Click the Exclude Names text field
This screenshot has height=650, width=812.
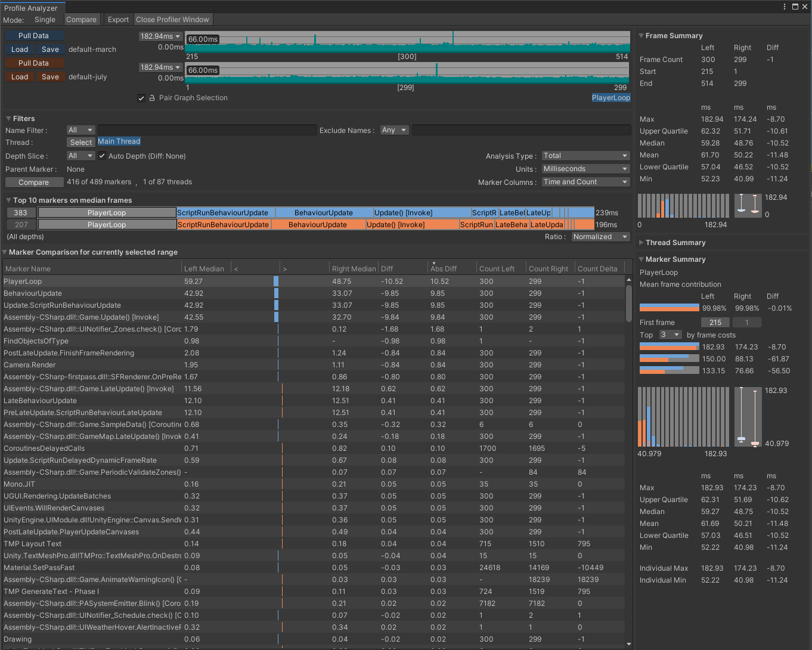pos(521,130)
